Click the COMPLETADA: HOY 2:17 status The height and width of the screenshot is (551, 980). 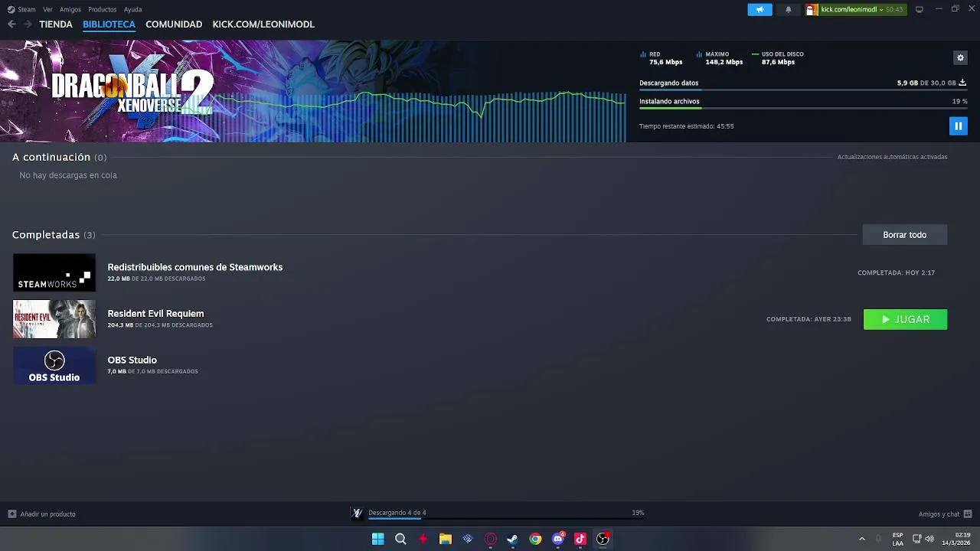pyautogui.click(x=896, y=272)
